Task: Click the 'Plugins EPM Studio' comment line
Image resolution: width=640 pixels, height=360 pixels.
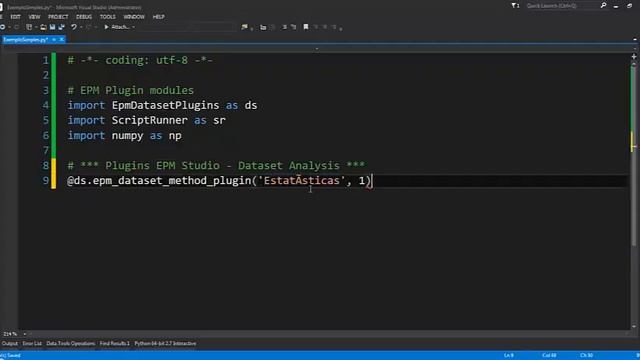Action: coord(216,166)
